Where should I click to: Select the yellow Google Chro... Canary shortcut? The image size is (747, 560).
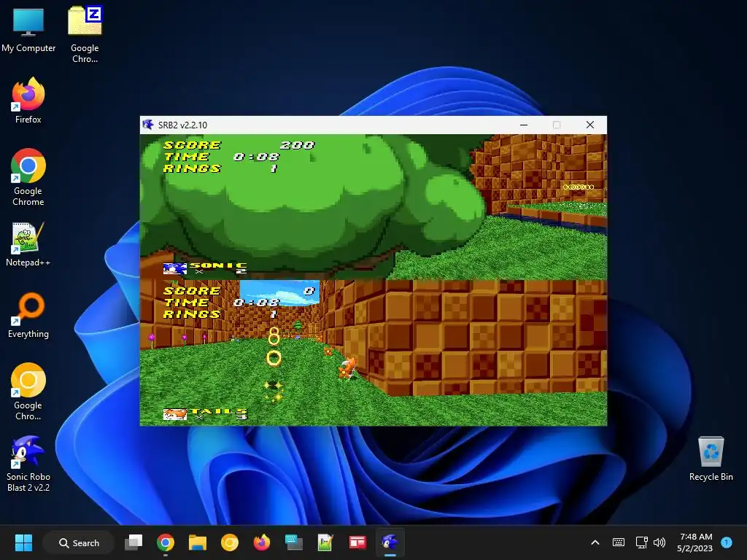click(x=28, y=392)
